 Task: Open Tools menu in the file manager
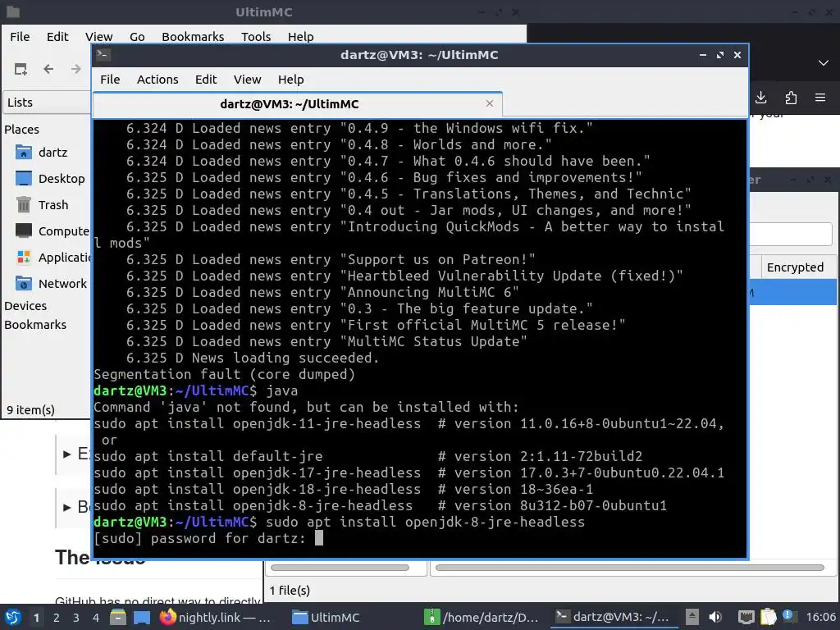pyautogui.click(x=256, y=36)
